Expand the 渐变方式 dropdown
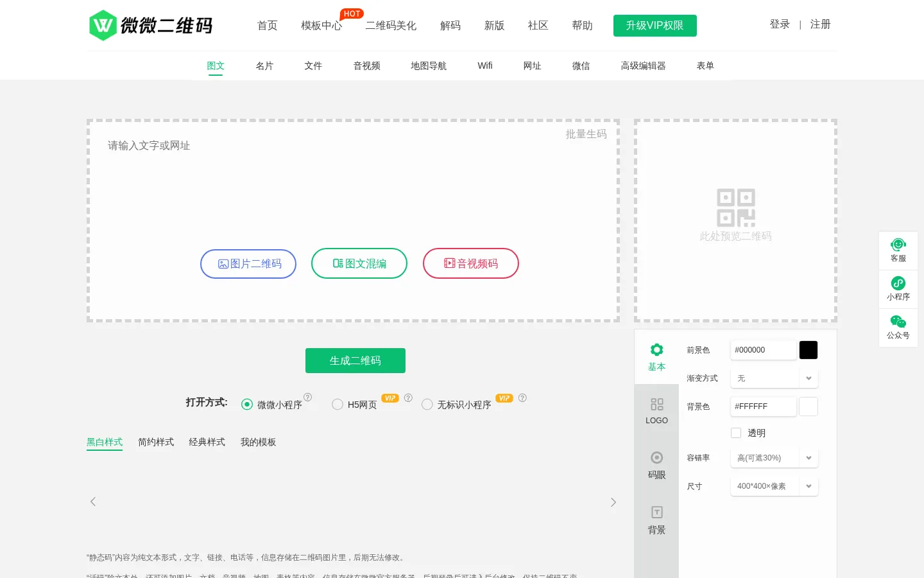This screenshot has height=578, width=924. click(x=774, y=378)
